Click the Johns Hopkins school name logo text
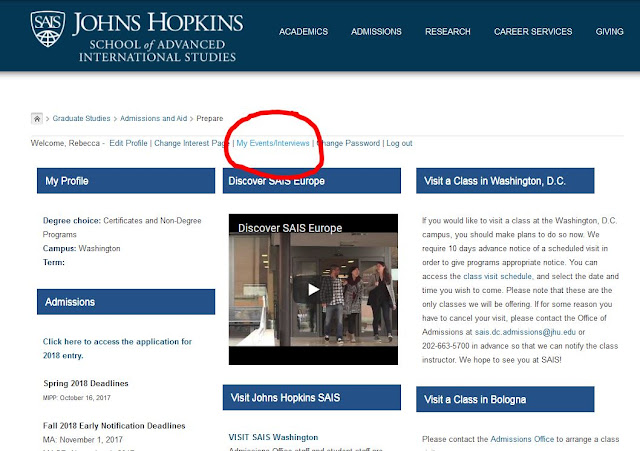The height and width of the screenshot is (451, 640). tap(158, 36)
